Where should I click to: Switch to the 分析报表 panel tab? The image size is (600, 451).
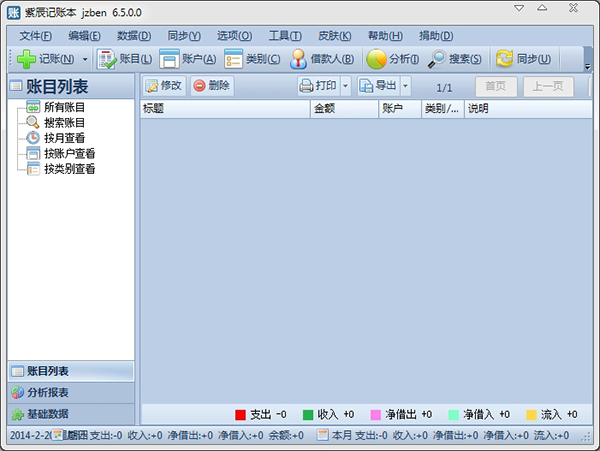(71, 392)
